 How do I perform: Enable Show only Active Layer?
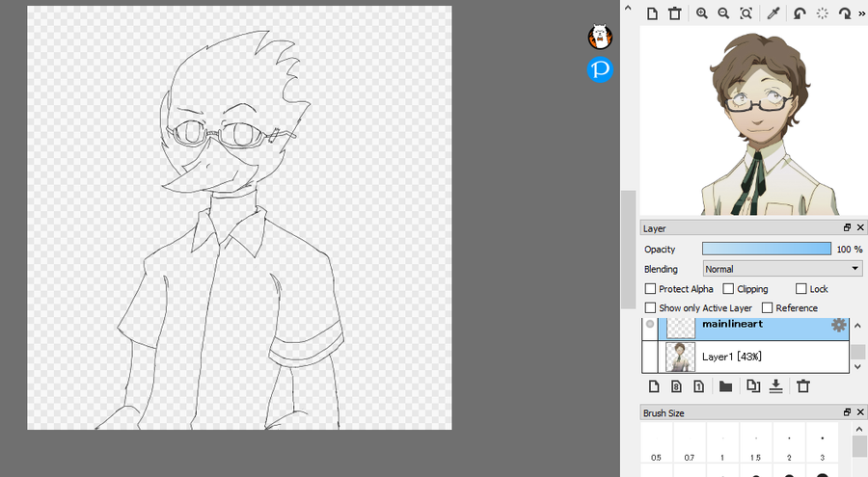(x=650, y=307)
